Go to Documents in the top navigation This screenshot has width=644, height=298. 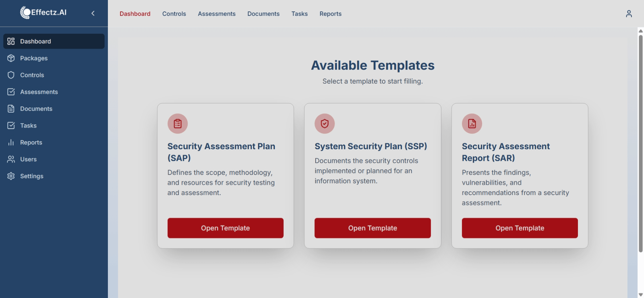pos(263,14)
